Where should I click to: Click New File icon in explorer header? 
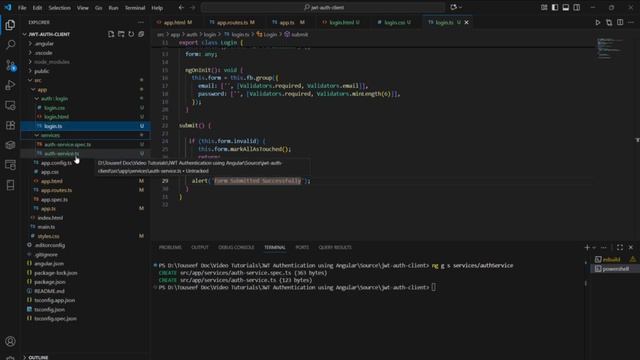[x=111, y=34]
